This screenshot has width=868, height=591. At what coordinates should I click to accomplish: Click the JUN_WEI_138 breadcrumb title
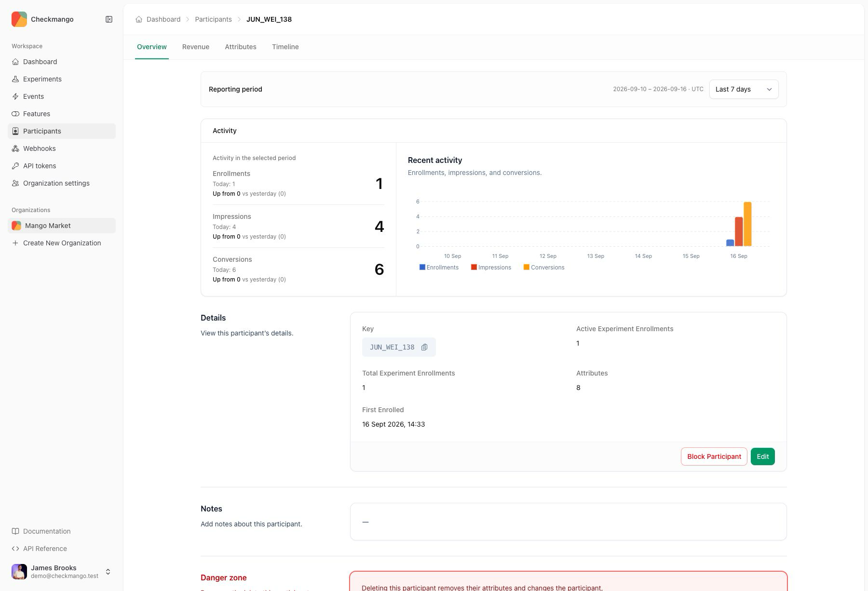[269, 19]
